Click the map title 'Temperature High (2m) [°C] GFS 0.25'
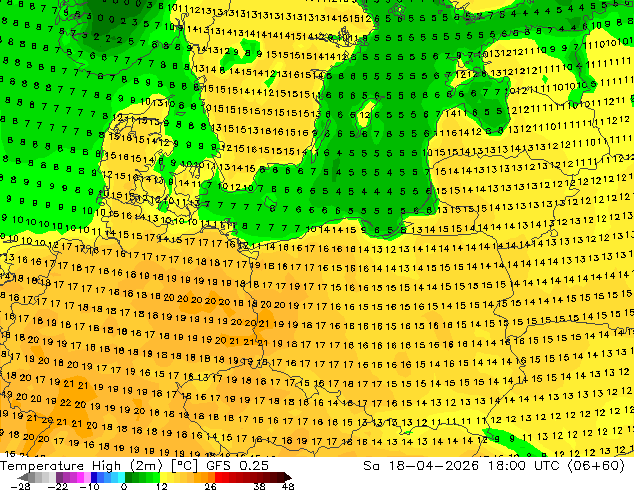 (134, 466)
